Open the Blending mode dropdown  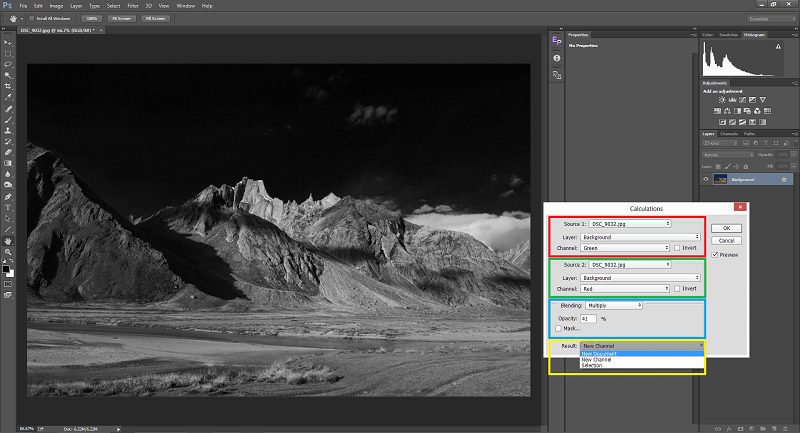tap(612, 304)
